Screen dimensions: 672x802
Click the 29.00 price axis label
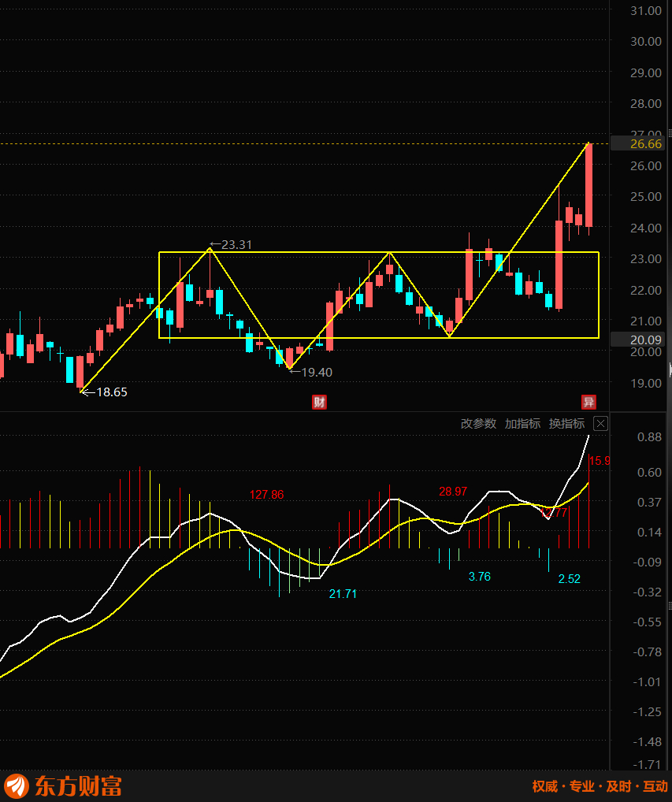point(645,72)
